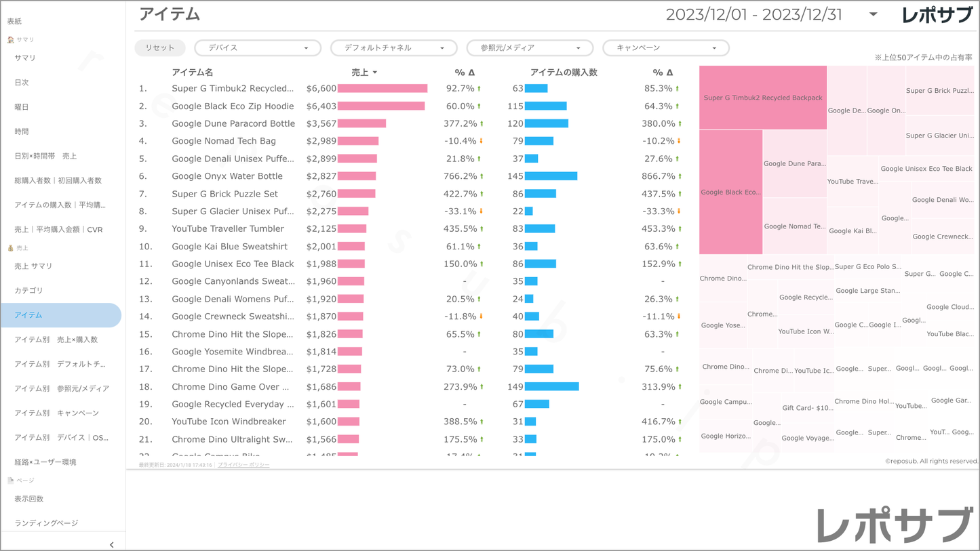
Task: Click the ページ section document icon
Action: (10, 481)
